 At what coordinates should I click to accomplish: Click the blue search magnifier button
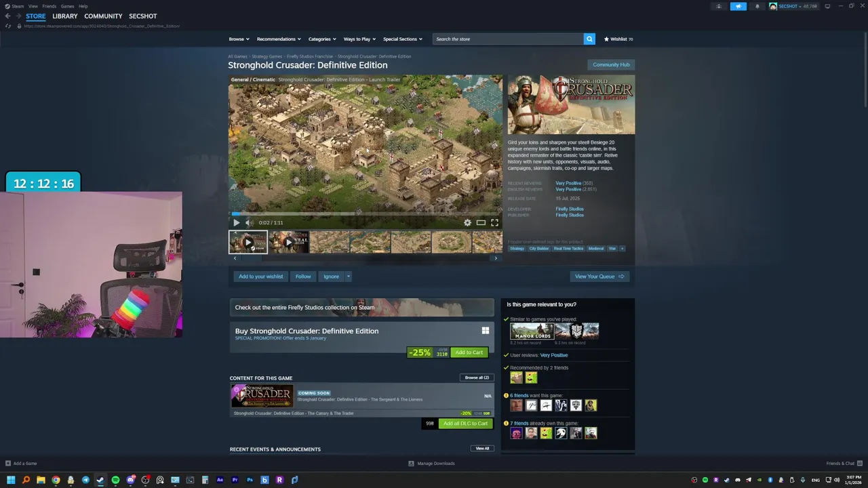tap(589, 39)
